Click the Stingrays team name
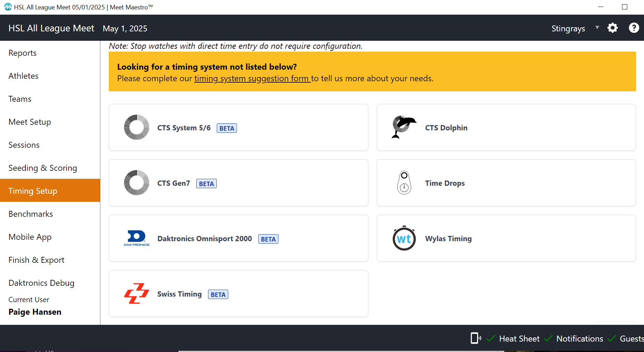Screen dimensions: 644x352 coord(568,29)
